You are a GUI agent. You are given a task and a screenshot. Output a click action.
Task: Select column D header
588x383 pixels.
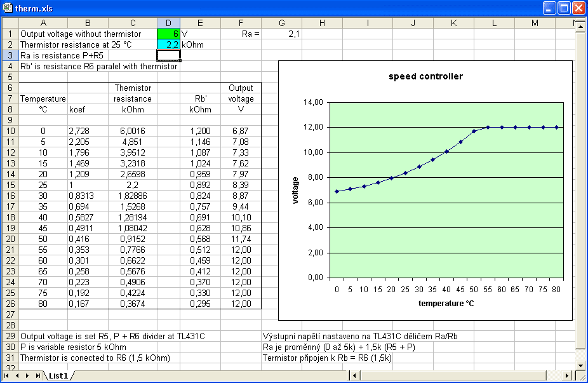point(168,24)
